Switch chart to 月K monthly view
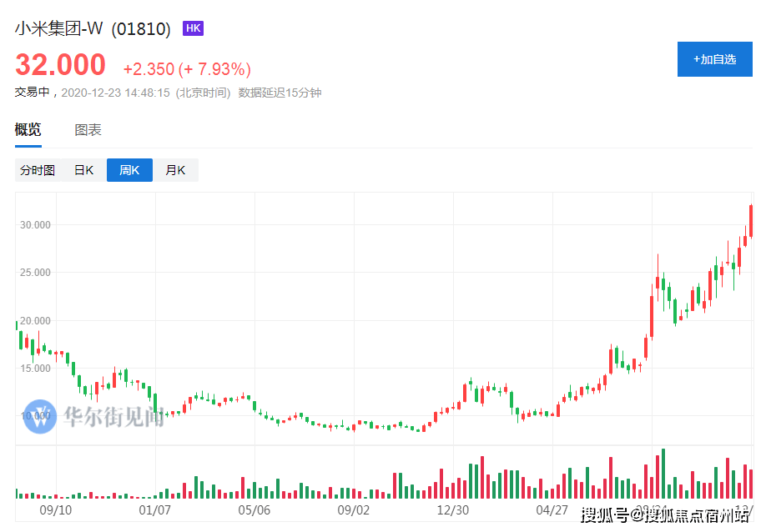This screenshot has width=766, height=532. click(175, 170)
